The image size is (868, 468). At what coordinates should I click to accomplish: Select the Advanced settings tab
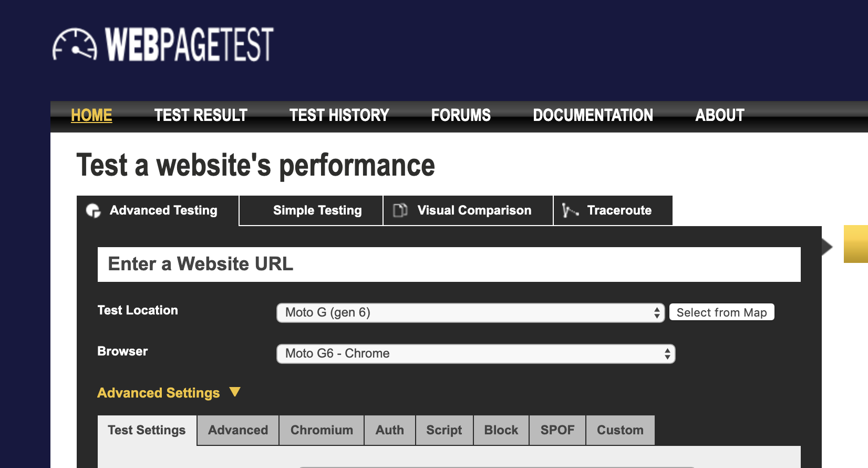[238, 430]
